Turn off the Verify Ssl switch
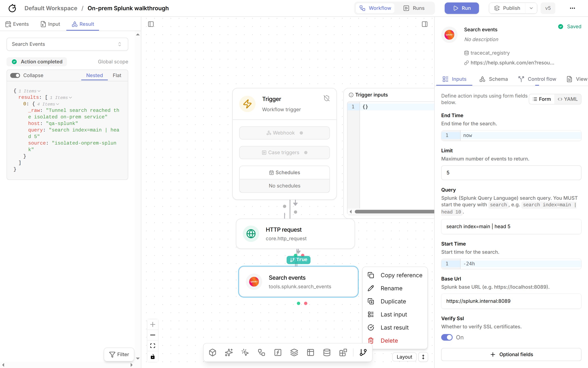The width and height of the screenshot is (588, 368). 447,337
